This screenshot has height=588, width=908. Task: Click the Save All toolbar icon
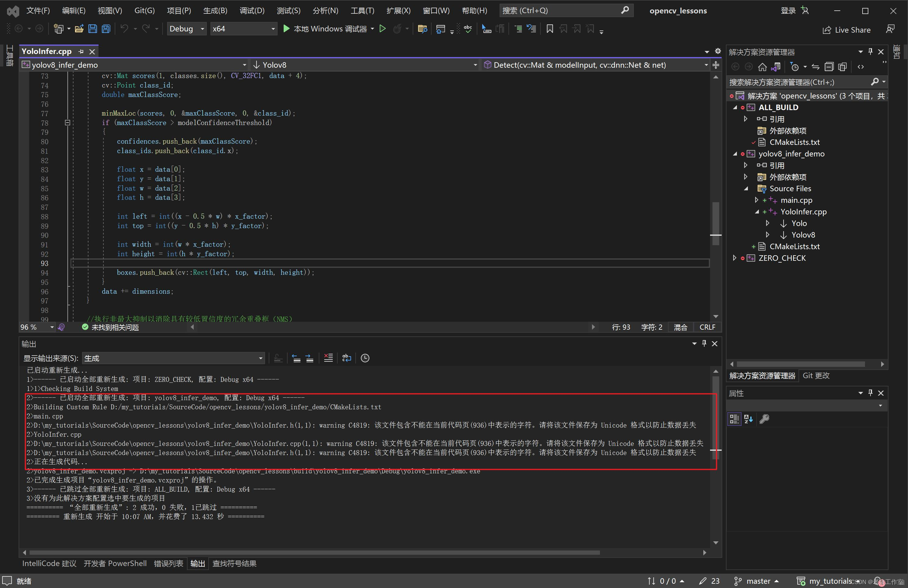(x=106, y=29)
